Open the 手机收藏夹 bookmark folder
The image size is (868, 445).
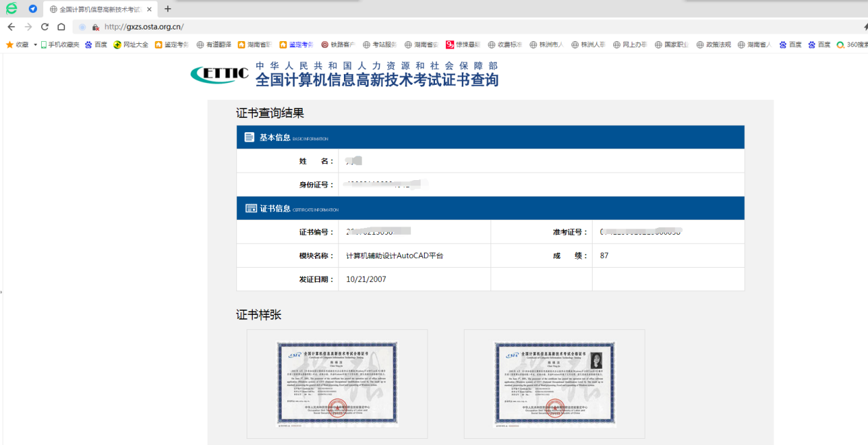point(60,44)
